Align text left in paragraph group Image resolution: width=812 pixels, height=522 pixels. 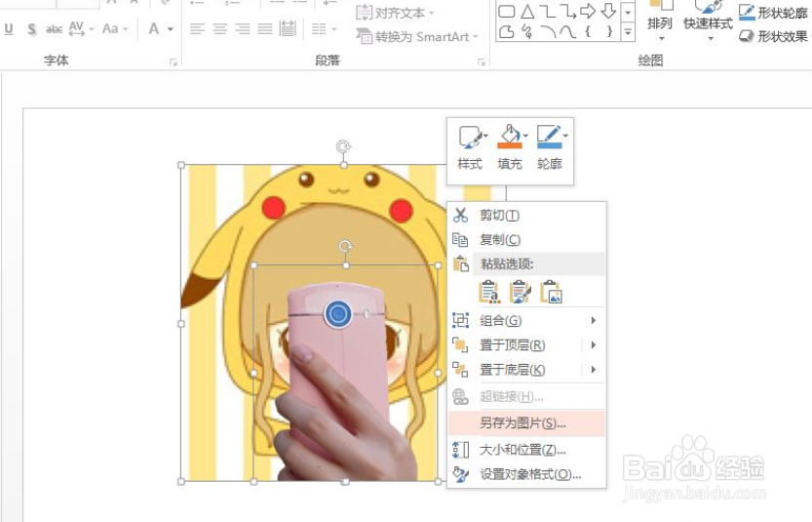(197, 28)
